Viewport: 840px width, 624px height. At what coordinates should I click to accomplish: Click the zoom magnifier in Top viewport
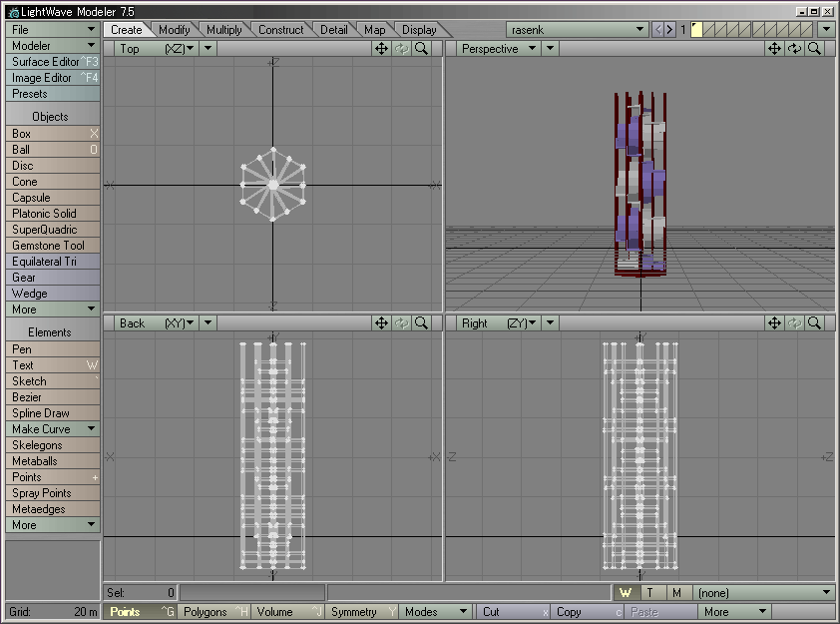[x=422, y=48]
